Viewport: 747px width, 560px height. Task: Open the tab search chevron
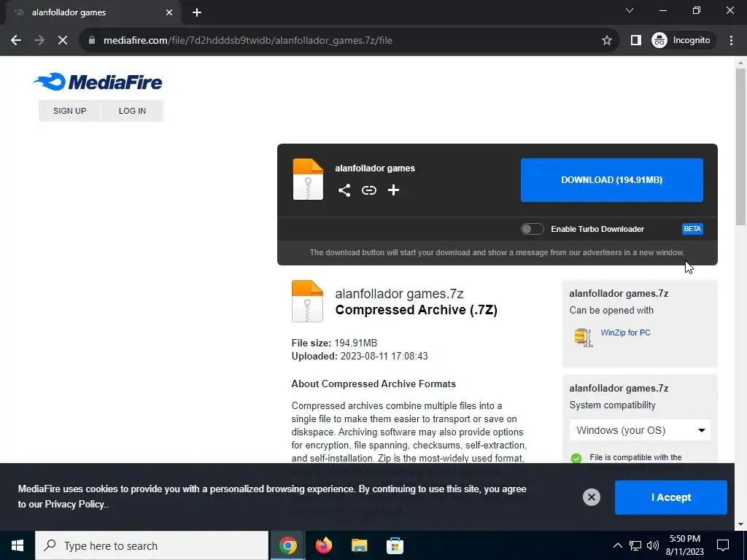[x=630, y=10]
